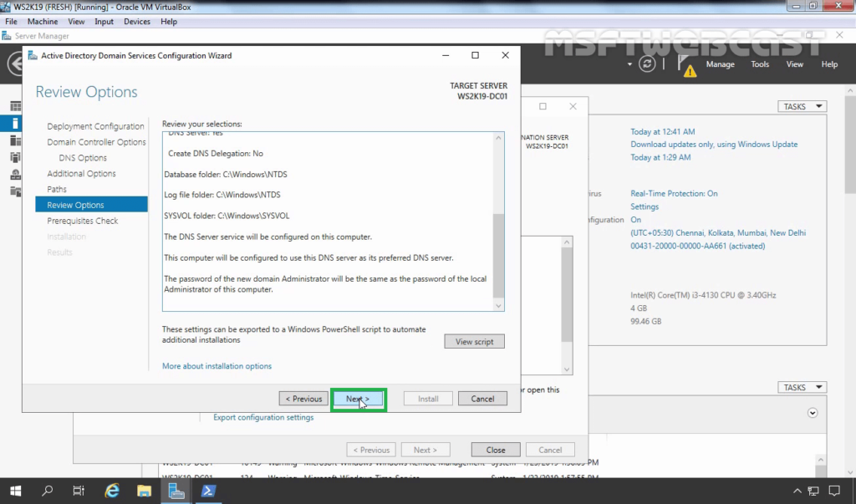Viewport: 856px width, 504px height.
Task: Click Today at 1:29 AM link
Action: point(660,157)
